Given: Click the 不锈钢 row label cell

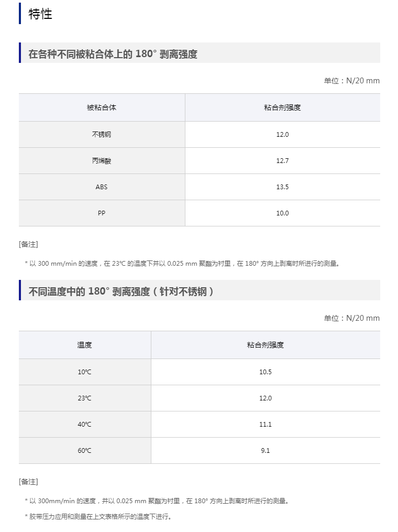Looking at the screenshot, I should (102, 134).
